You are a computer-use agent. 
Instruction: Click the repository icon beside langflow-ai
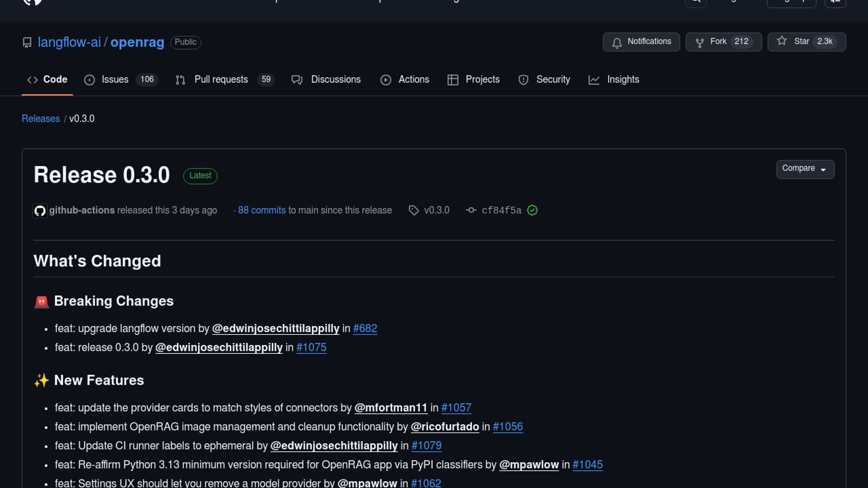(x=27, y=42)
